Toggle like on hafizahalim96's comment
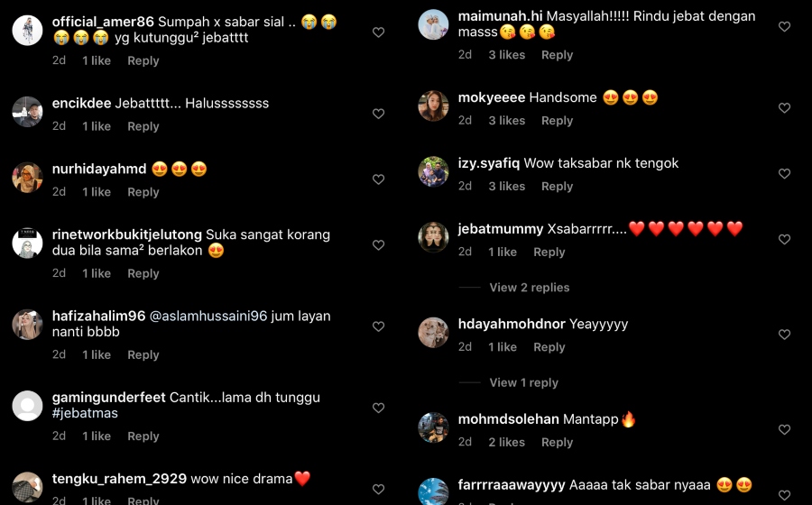Screen dimensions: 812x505 pos(379,326)
